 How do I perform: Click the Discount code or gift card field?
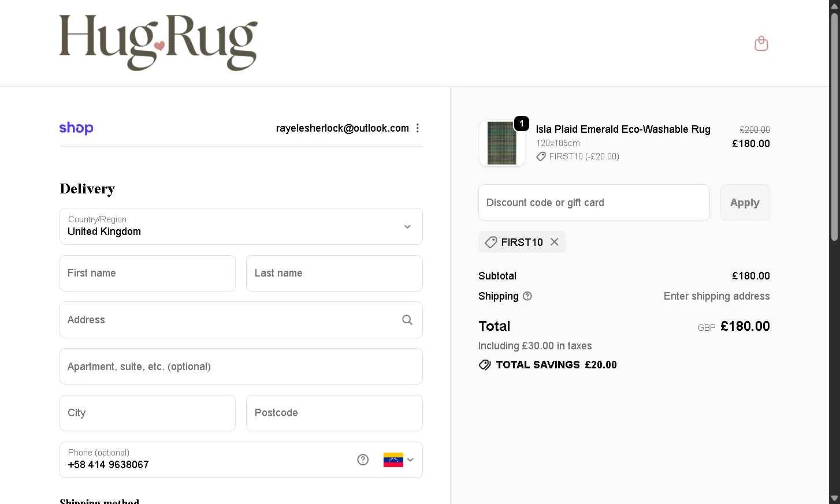coord(594,203)
